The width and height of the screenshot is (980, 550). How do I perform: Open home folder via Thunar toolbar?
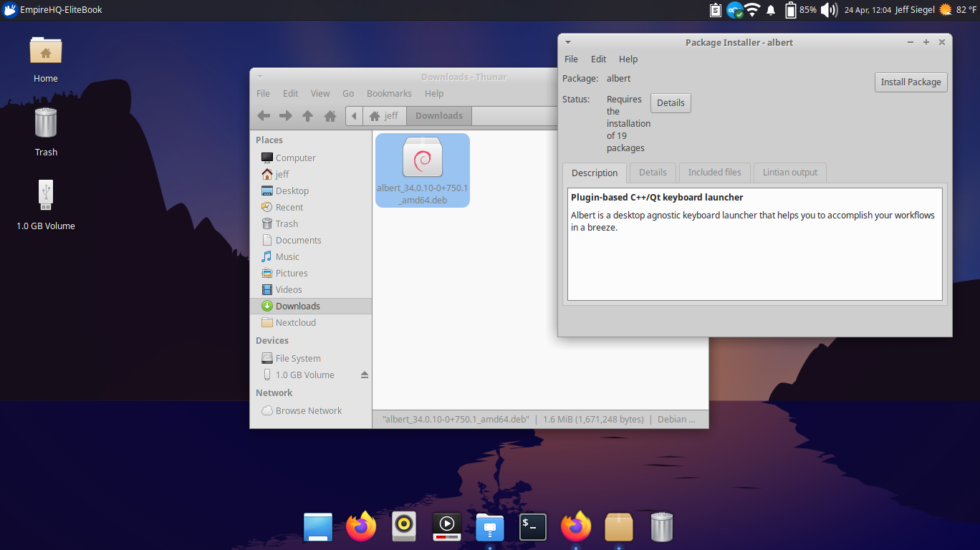330,115
